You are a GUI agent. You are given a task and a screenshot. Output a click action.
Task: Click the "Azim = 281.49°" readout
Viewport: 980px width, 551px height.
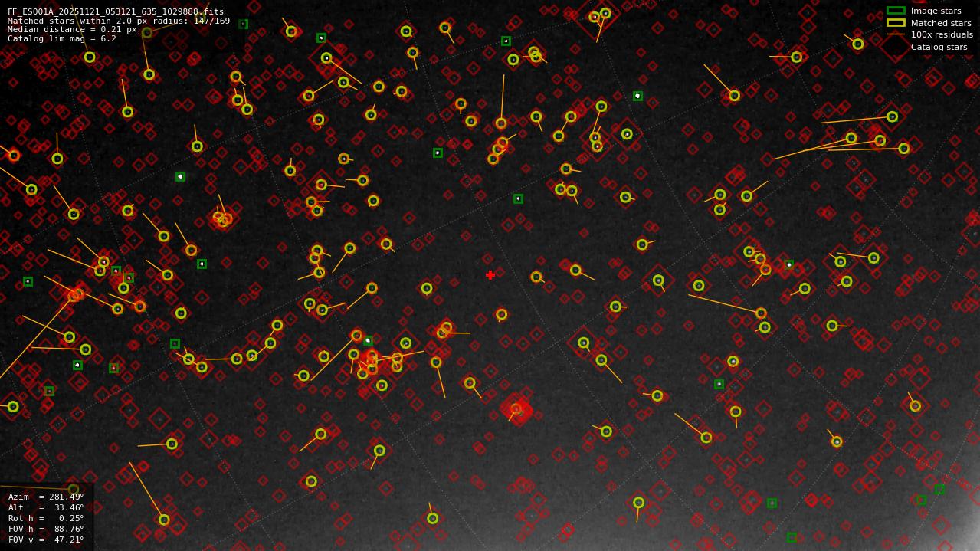(46, 497)
